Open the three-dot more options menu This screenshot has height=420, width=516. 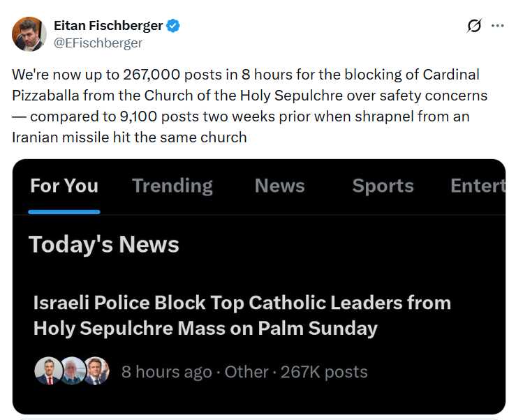pyautogui.click(x=497, y=26)
